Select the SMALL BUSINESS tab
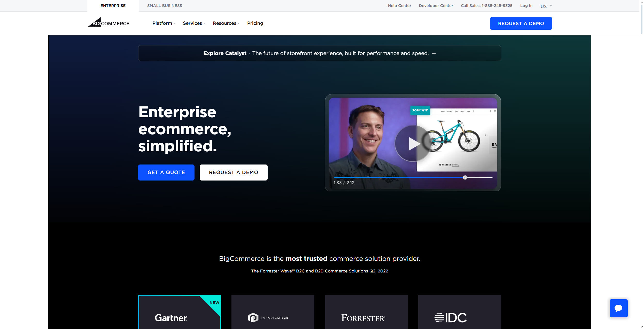The image size is (644, 329). (x=165, y=5)
